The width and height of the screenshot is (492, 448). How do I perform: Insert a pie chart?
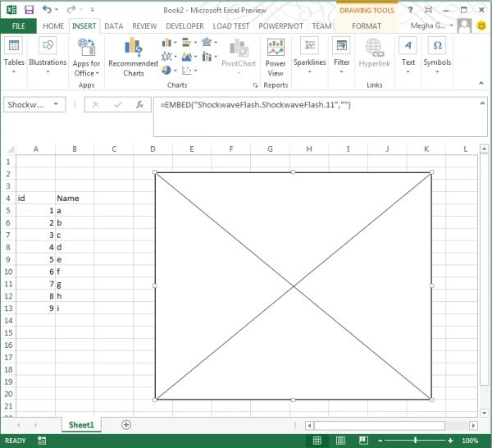169,71
